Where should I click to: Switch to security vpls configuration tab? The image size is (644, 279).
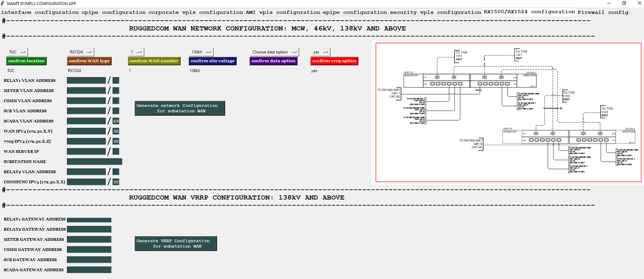point(435,12)
